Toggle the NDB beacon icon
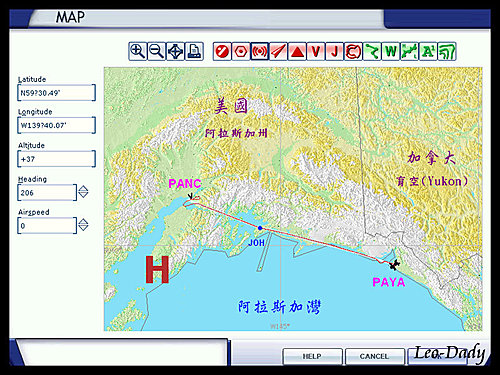Image resolution: width=500 pixels, height=375 pixels. pyautogui.click(x=259, y=51)
